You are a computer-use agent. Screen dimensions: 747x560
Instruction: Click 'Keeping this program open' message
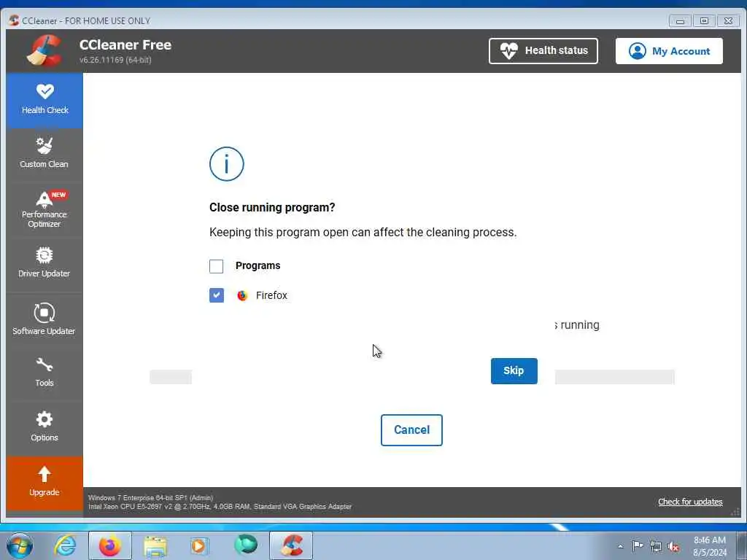[363, 233]
